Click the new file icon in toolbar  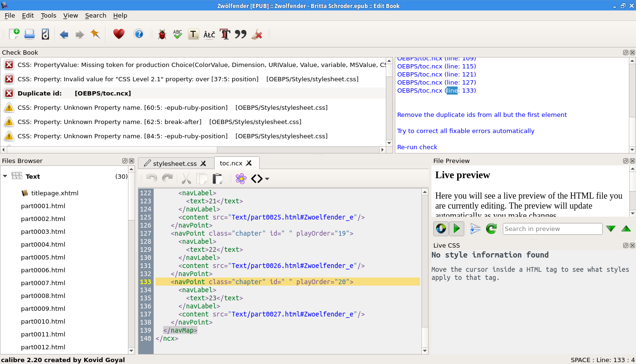(14, 34)
